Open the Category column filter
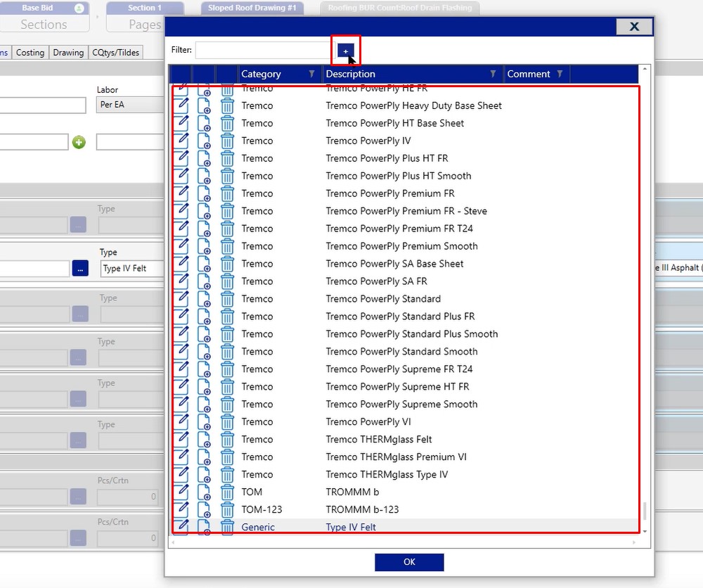 [x=311, y=74]
